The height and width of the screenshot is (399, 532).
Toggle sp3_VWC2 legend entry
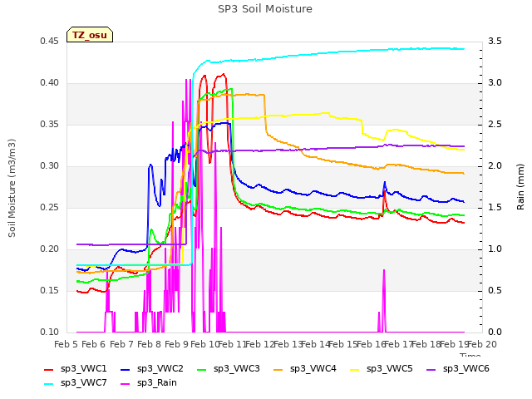click(151, 368)
